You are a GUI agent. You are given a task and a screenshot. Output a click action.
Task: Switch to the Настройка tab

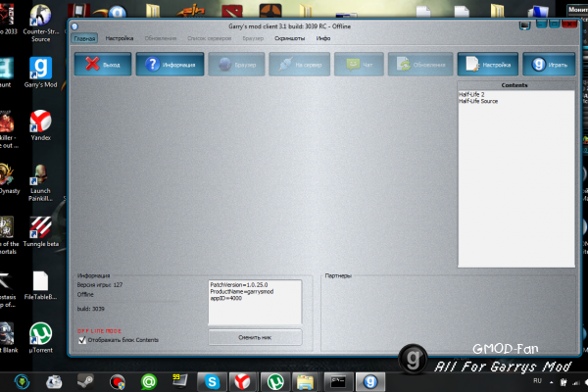(x=120, y=38)
